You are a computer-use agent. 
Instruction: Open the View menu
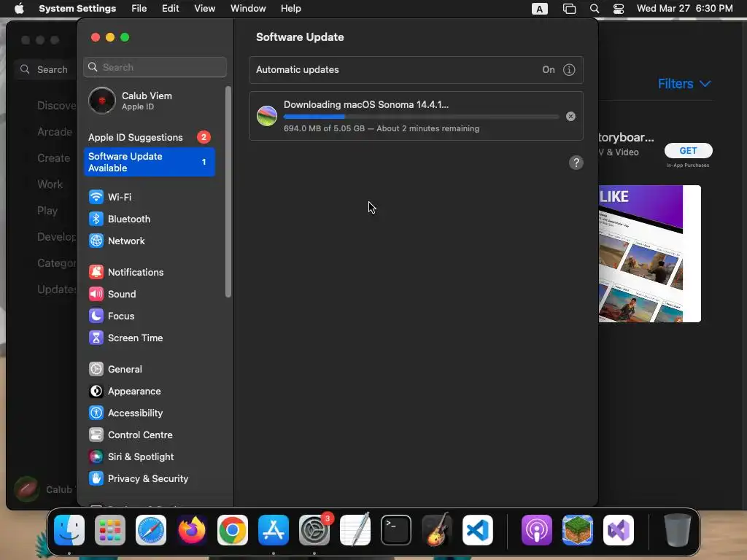(205, 9)
